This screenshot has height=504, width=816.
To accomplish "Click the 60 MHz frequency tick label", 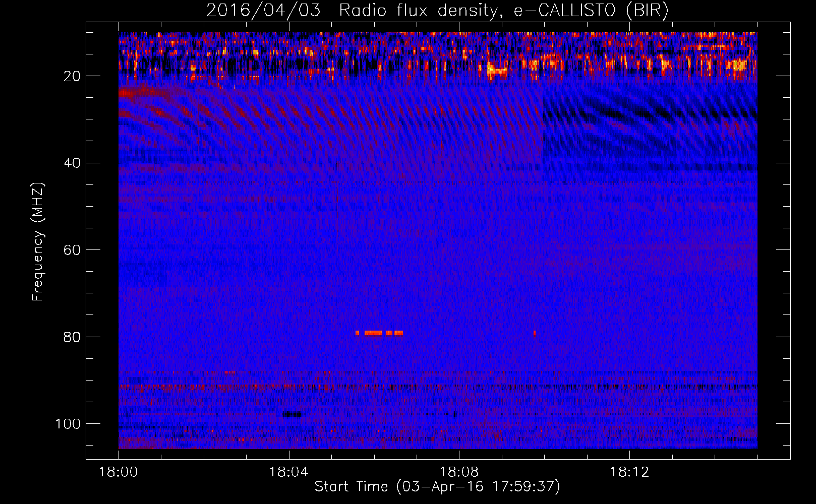I will 72,250.
